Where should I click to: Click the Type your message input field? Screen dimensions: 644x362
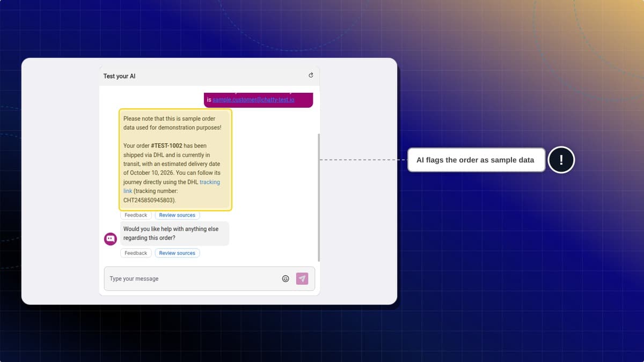[x=209, y=279]
